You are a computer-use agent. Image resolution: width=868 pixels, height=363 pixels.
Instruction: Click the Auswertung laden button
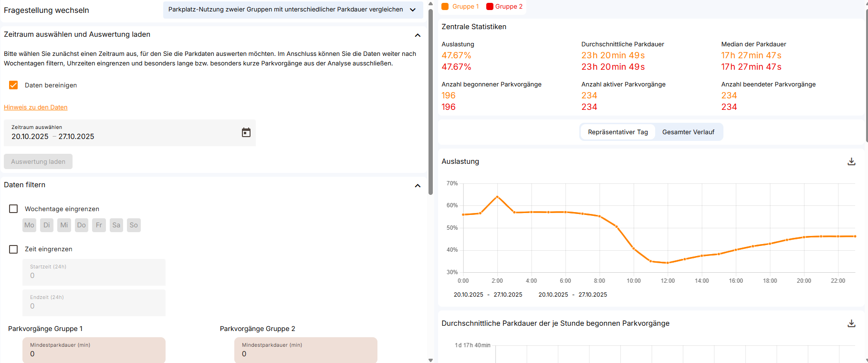[38, 161]
